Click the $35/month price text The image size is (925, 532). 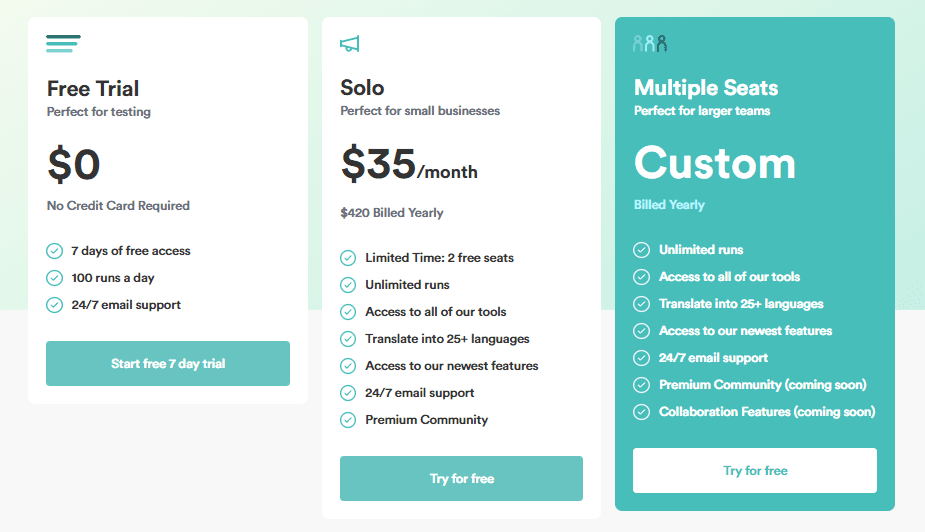click(409, 164)
